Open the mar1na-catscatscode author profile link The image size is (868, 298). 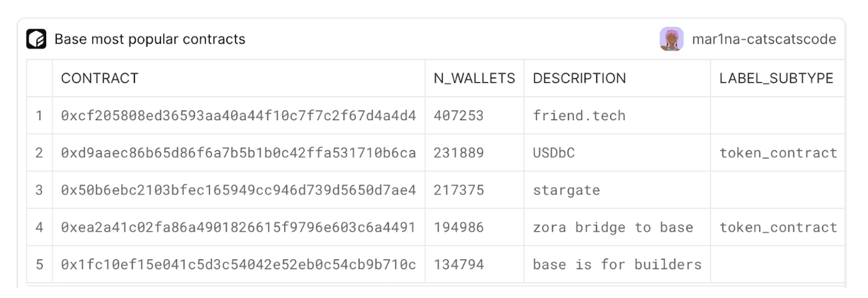pos(762,39)
